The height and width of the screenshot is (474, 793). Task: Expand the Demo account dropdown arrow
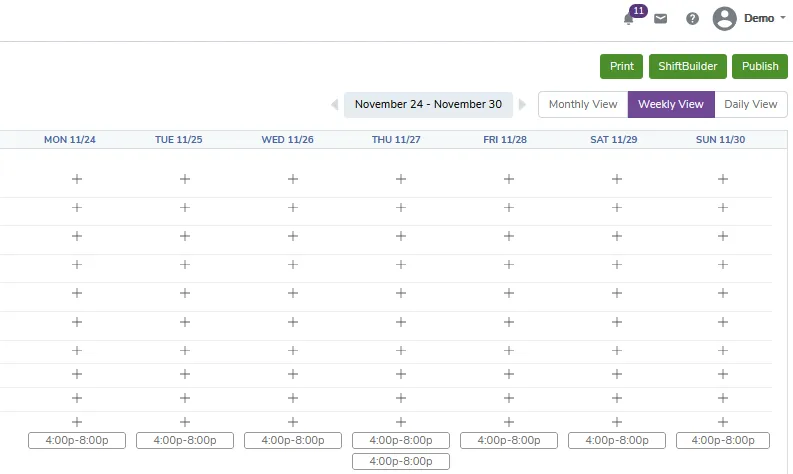[x=783, y=18]
